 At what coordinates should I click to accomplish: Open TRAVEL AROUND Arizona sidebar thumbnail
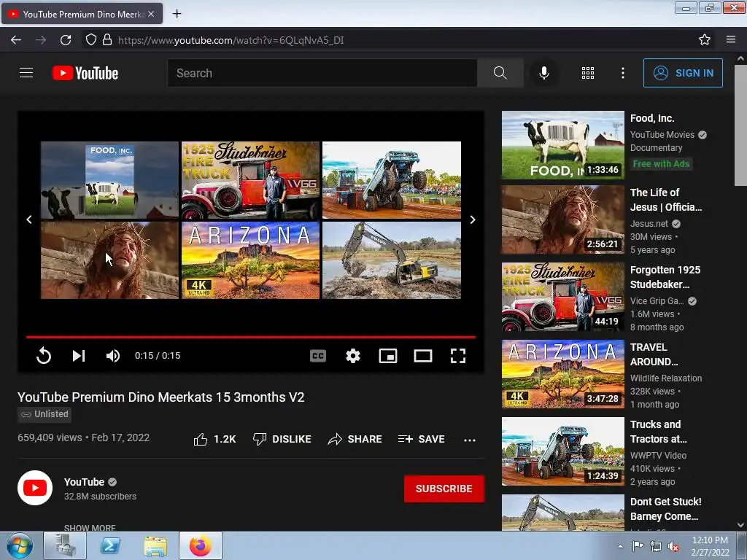[562, 374]
